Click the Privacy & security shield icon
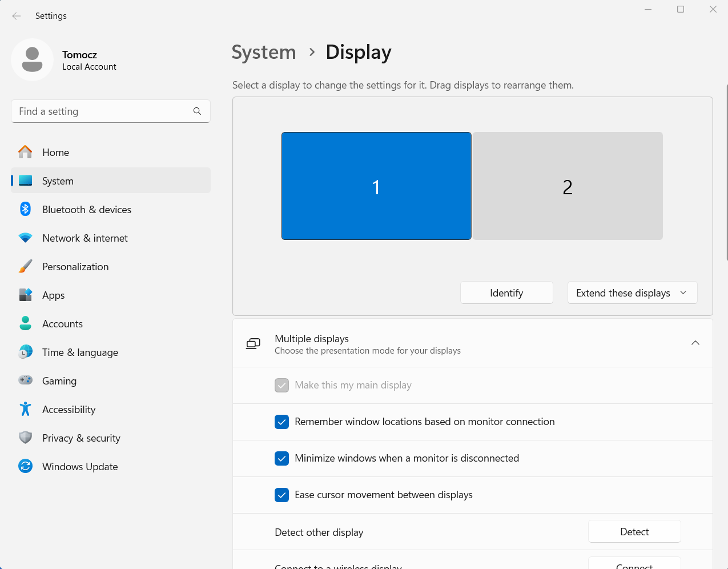 click(x=25, y=438)
